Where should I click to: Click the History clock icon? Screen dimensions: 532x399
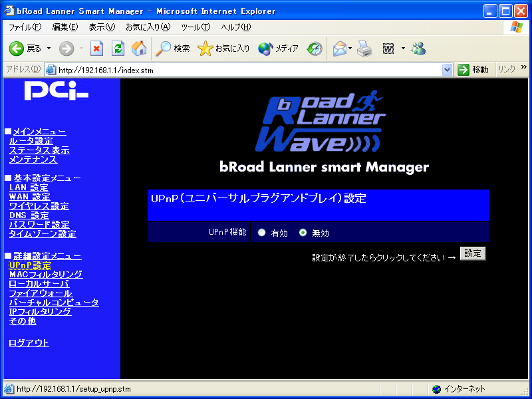pos(315,49)
